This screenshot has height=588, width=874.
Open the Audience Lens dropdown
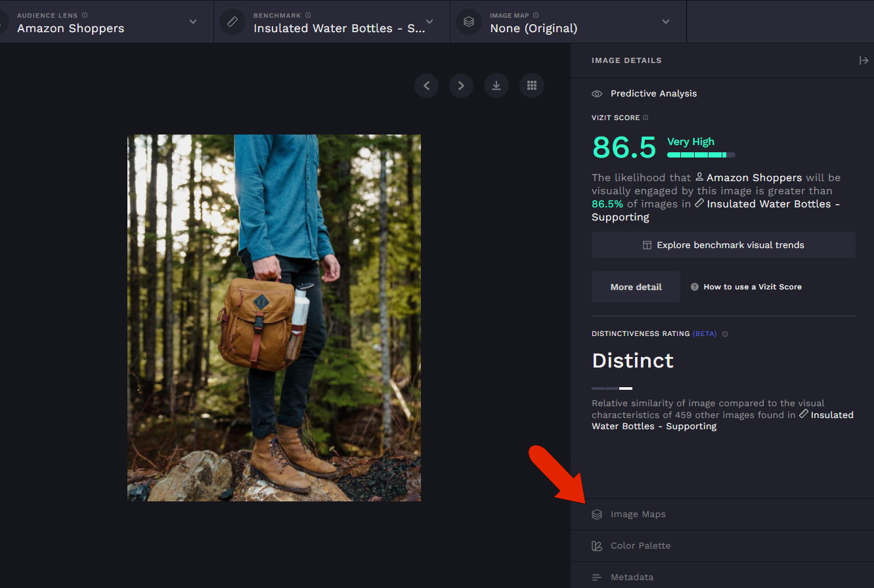pos(193,22)
